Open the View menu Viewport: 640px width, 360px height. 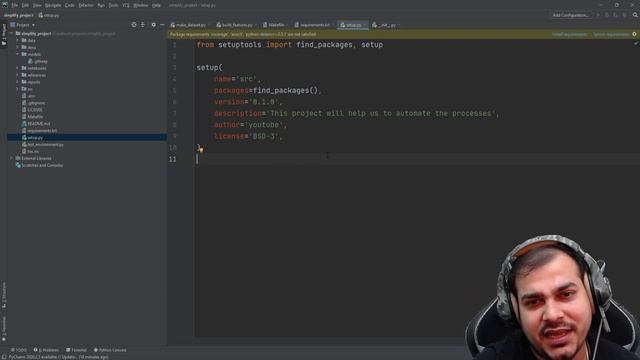tap(37, 5)
